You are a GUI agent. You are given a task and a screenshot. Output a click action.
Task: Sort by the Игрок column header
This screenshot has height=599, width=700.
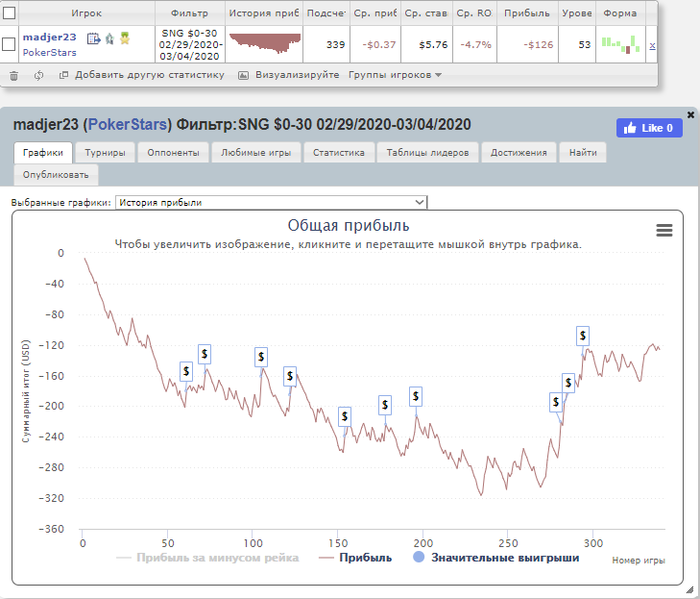pyautogui.click(x=87, y=13)
